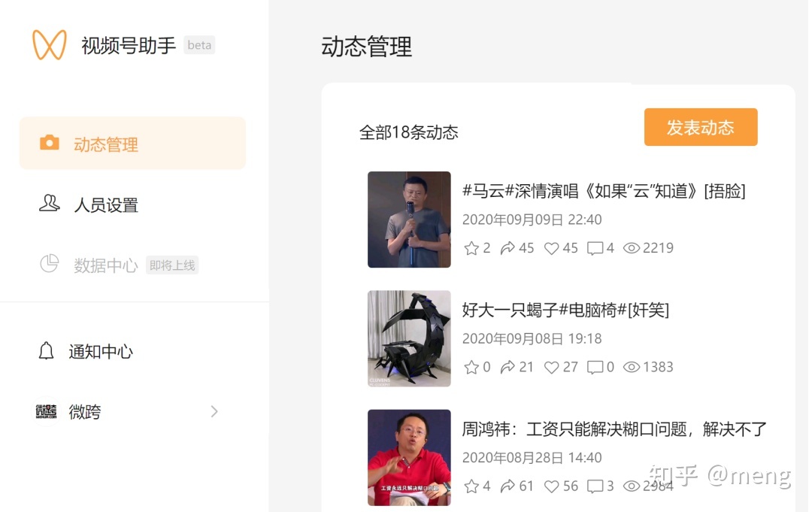Viewport: 812px width, 512px height.
Task: Click the 微跨 account avatar
Action: (47, 411)
